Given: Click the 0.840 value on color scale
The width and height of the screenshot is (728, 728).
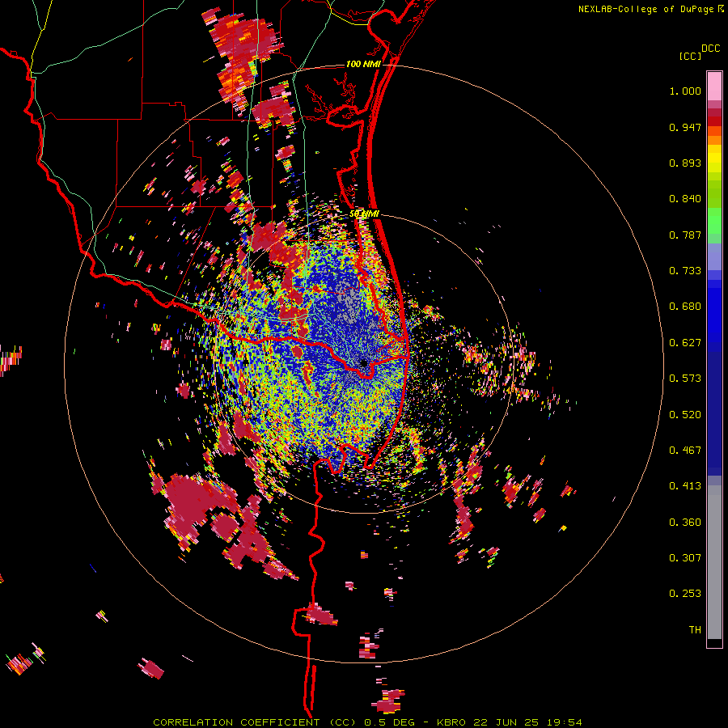Looking at the screenshot, I should tap(685, 199).
